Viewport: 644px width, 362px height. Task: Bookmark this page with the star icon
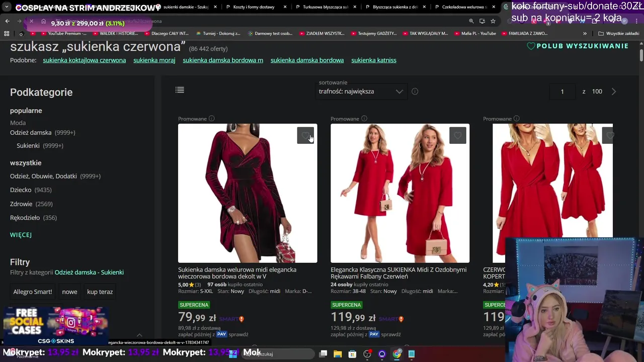[493, 21]
